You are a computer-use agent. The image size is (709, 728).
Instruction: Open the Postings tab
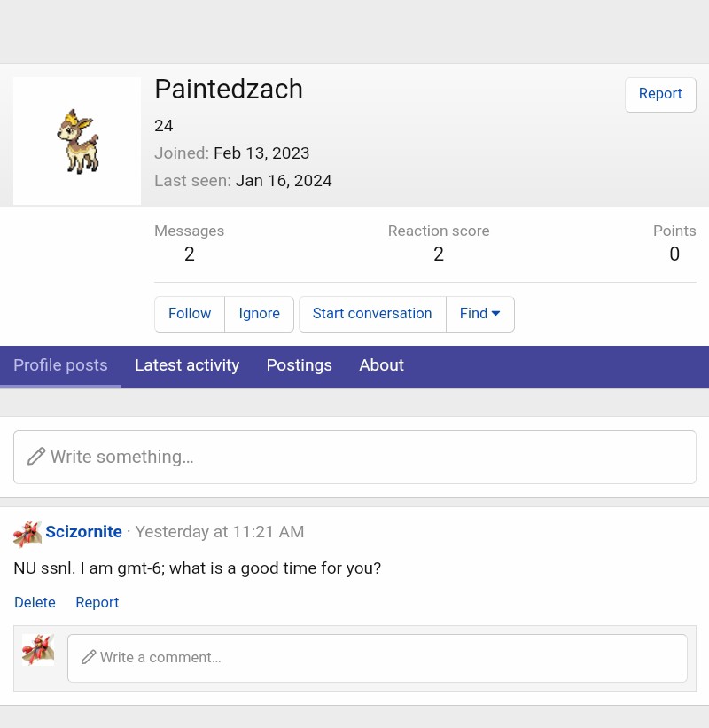click(x=300, y=366)
